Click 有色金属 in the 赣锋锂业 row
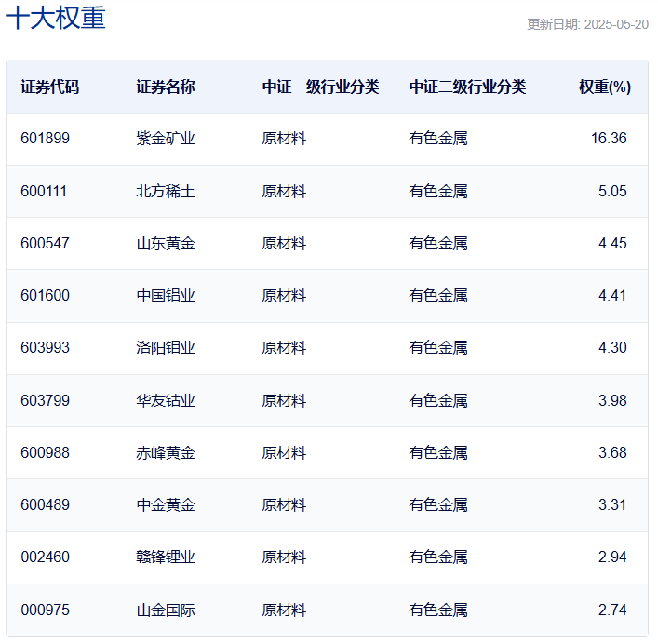The height and width of the screenshot is (644, 658). [x=438, y=557]
